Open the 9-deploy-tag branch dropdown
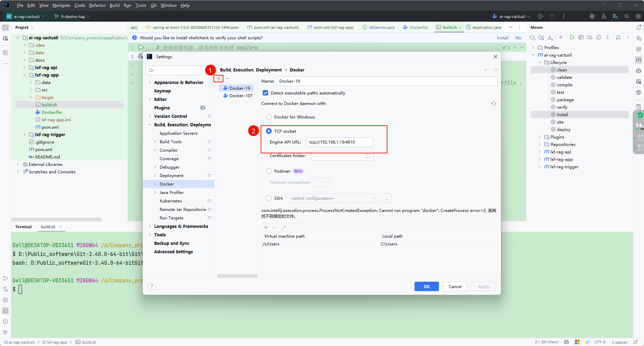 click(72, 16)
